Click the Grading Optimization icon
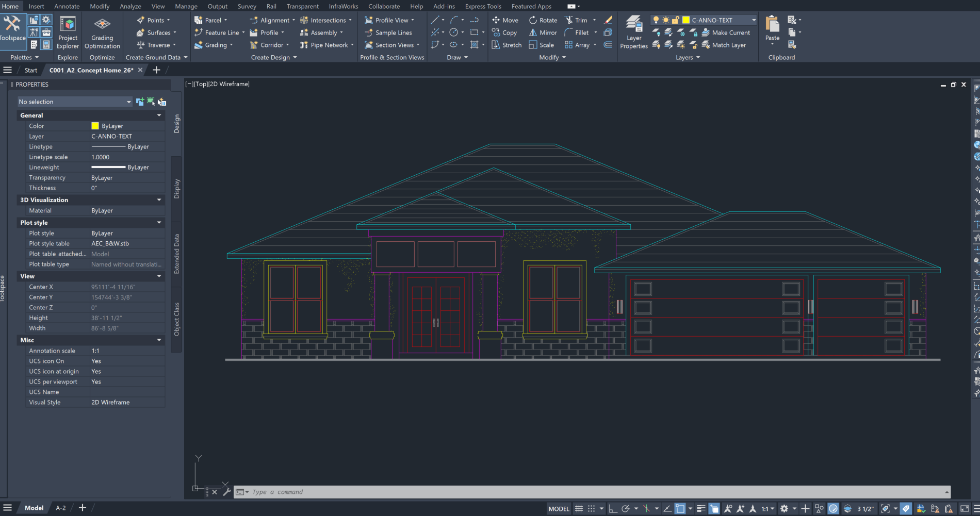Image resolution: width=980 pixels, height=516 pixels. (x=102, y=32)
